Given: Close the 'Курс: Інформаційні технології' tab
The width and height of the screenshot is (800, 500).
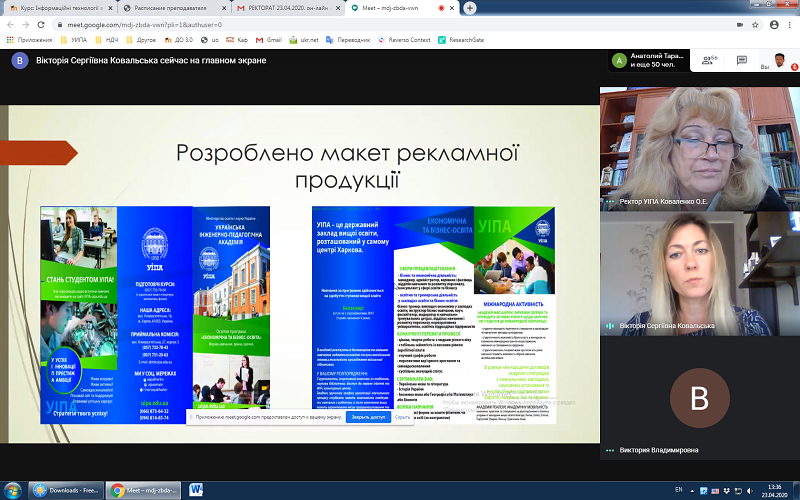Looking at the screenshot, I should point(110,8).
